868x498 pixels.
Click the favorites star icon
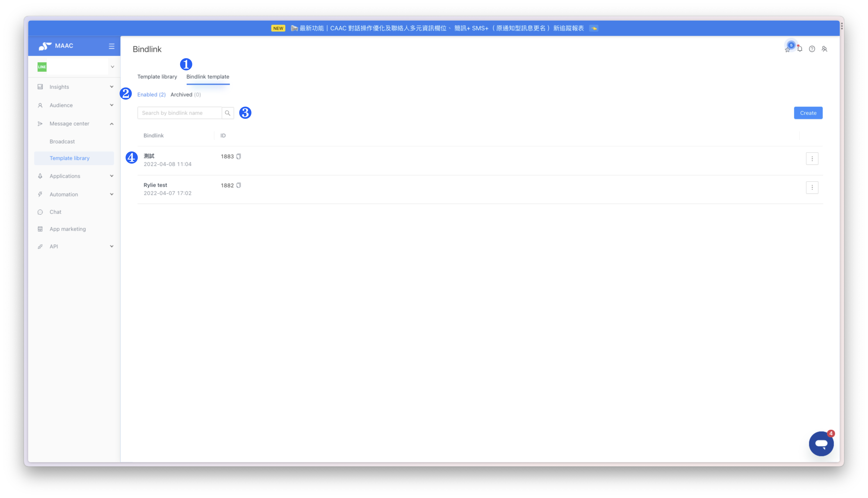(x=787, y=50)
